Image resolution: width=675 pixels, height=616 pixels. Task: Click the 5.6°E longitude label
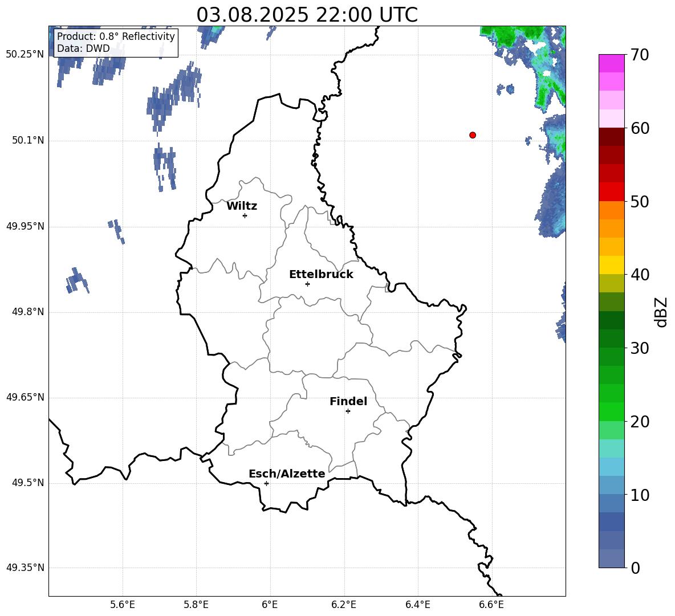coord(123,605)
